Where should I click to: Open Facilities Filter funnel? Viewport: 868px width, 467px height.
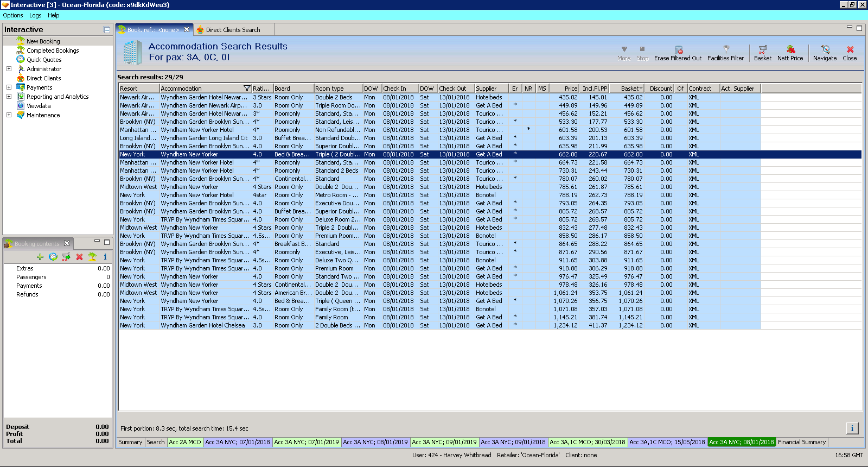(x=726, y=49)
